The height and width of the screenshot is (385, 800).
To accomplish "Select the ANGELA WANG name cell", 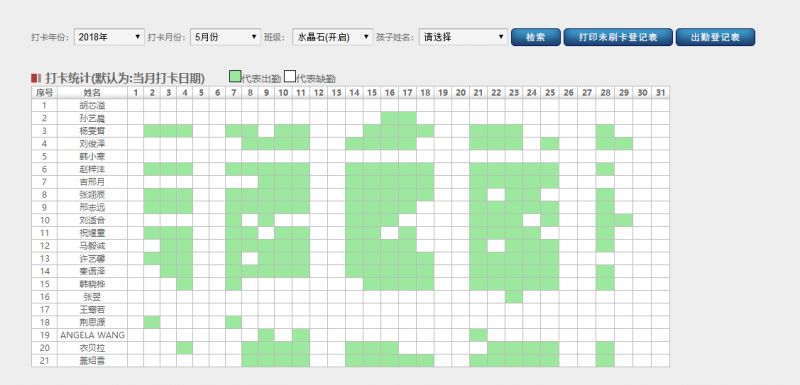I will (x=92, y=335).
